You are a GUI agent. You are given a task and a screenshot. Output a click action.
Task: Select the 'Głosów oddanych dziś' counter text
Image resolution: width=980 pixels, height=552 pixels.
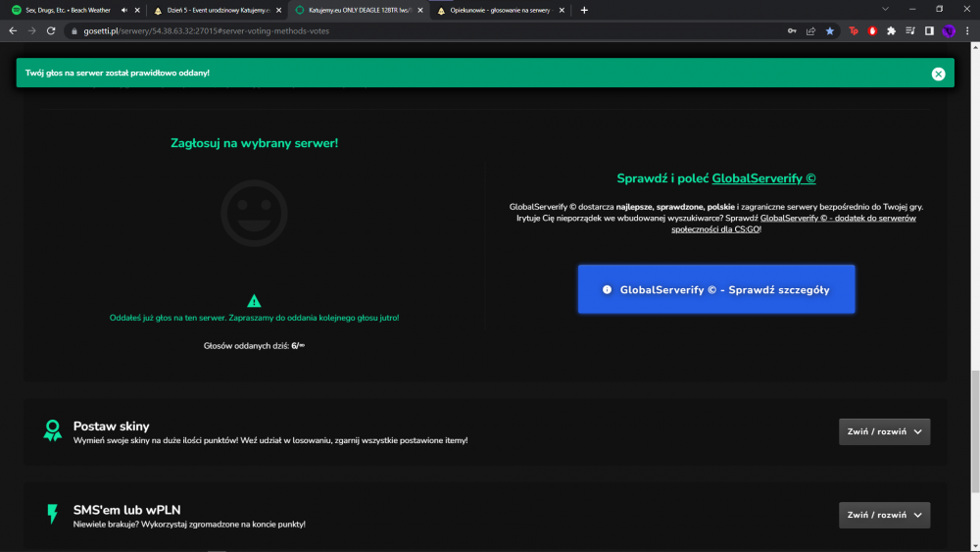click(254, 346)
